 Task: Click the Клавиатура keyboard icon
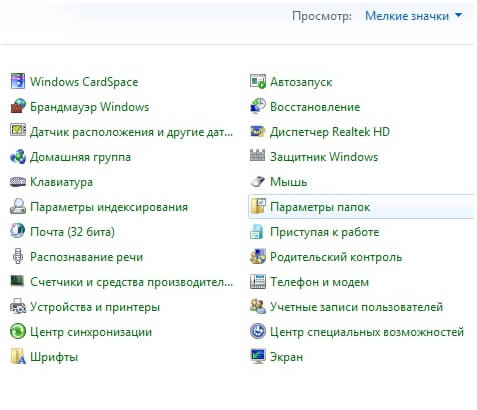pyautogui.click(x=18, y=182)
